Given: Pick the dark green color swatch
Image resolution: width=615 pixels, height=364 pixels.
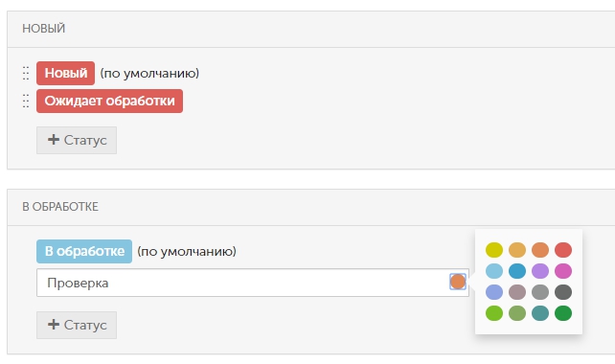Looking at the screenshot, I should pos(563,313).
